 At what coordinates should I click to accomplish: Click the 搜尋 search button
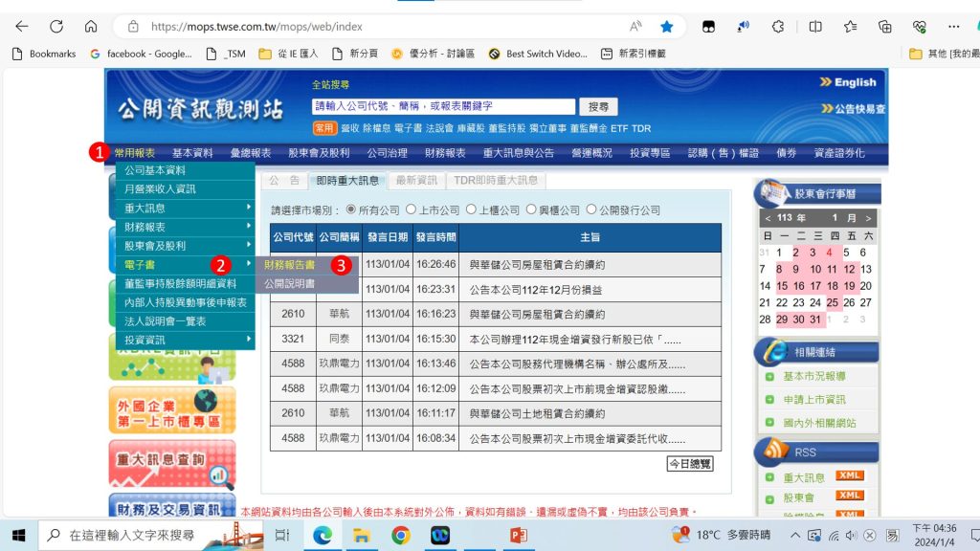tap(598, 107)
